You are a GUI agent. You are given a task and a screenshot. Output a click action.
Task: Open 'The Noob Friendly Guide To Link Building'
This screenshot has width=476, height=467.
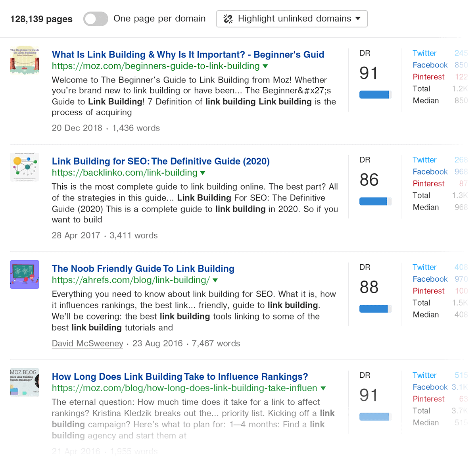pyautogui.click(x=143, y=269)
